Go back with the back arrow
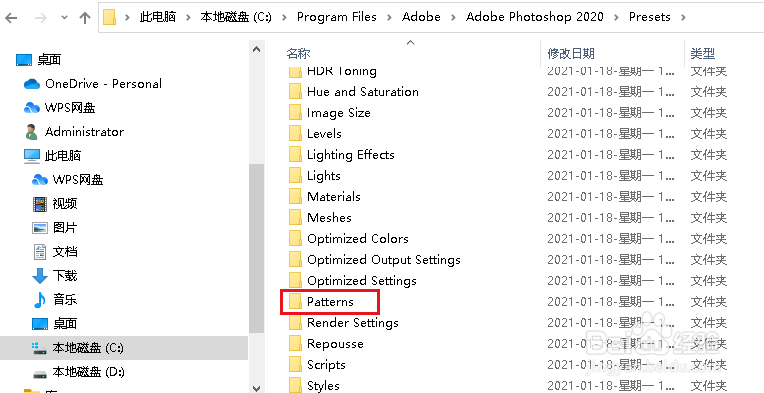Viewport: 764px width, 393px height. 11,18
